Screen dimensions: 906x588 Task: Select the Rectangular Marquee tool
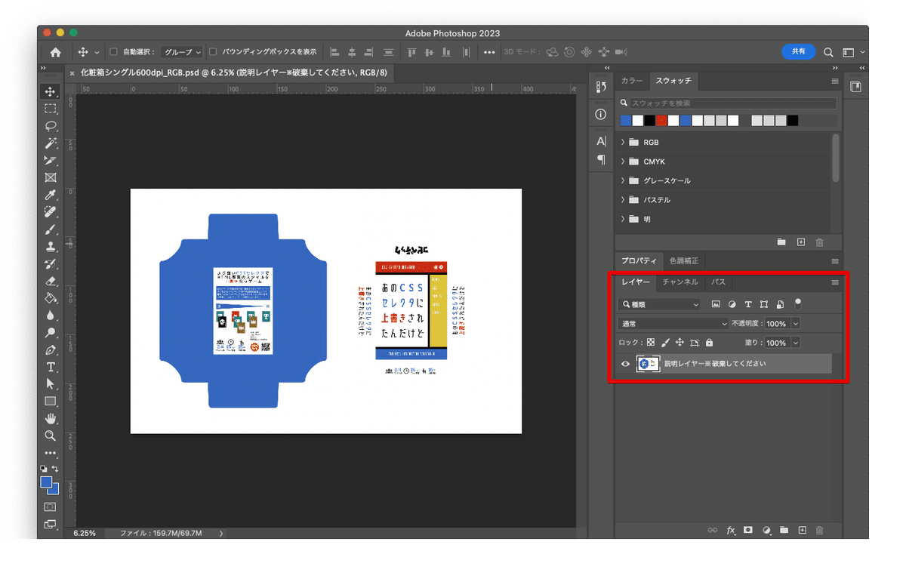pos(51,109)
